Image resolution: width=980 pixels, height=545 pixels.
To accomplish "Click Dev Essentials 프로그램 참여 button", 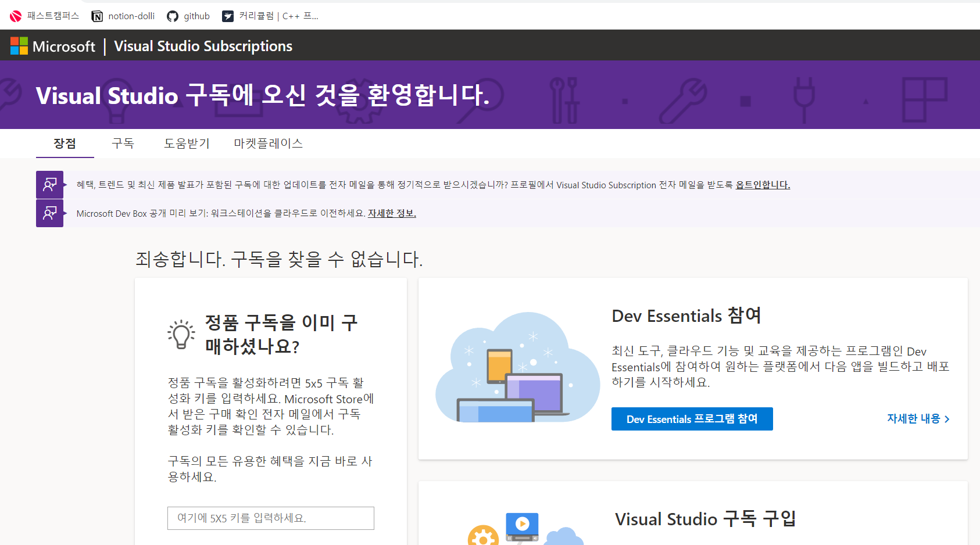I will (x=692, y=419).
